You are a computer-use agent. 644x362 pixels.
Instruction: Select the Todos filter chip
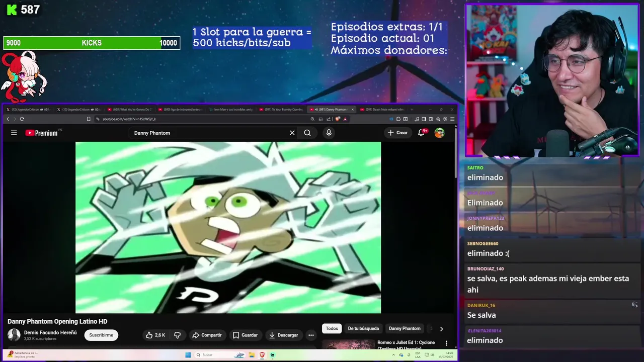click(332, 328)
